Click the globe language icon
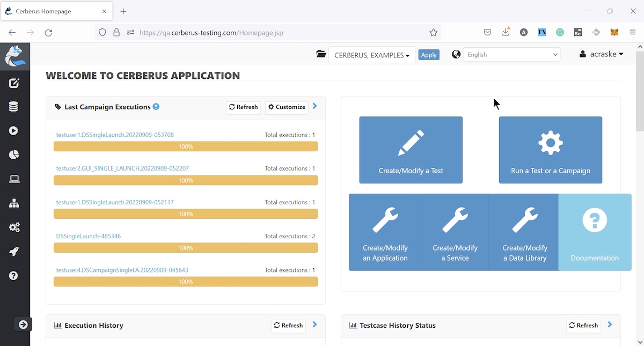Viewport: 644px width, 346px height. pyautogui.click(x=456, y=54)
